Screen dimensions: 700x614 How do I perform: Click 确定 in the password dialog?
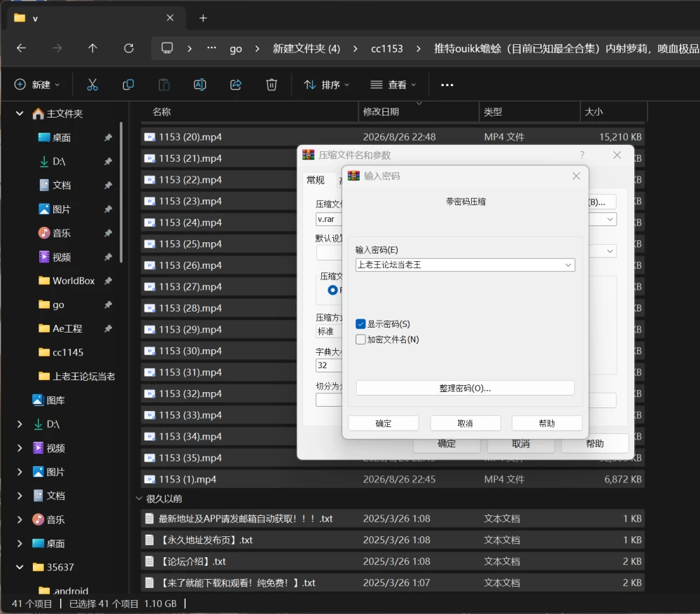pos(384,424)
